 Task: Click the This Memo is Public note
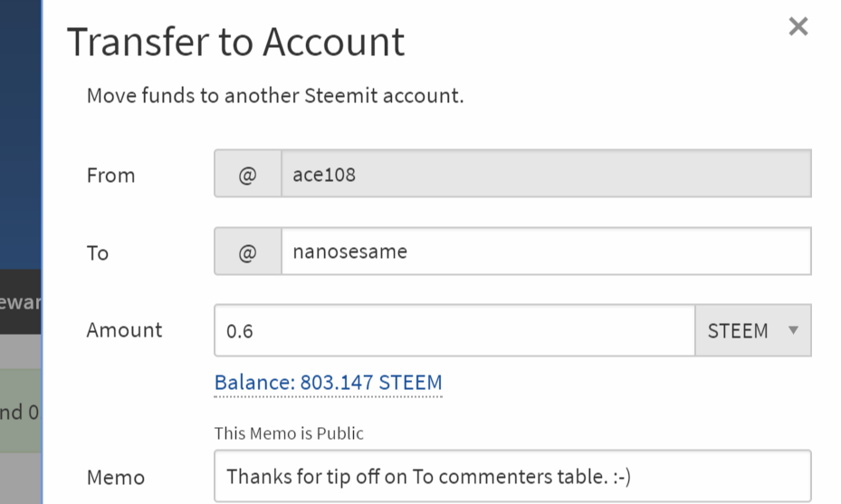click(x=289, y=433)
